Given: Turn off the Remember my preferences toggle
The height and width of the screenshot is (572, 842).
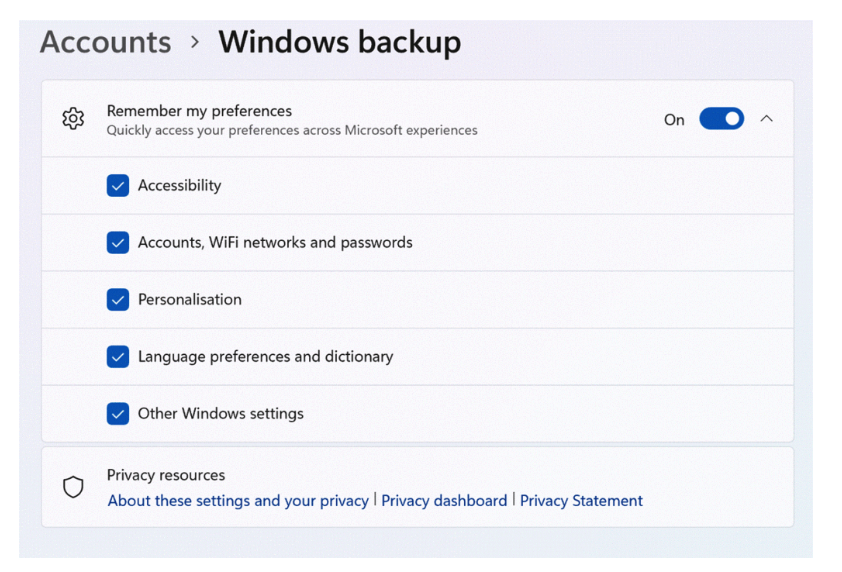Looking at the screenshot, I should pos(721,119).
